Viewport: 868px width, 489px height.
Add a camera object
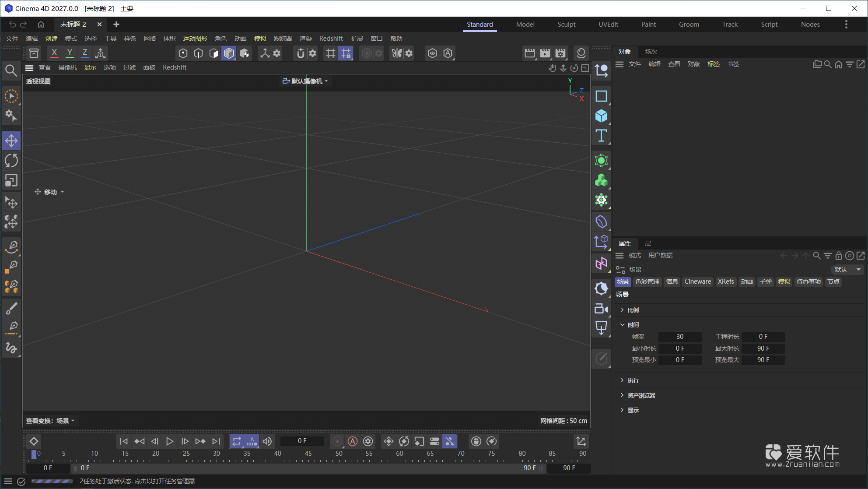click(x=601, y=309)
